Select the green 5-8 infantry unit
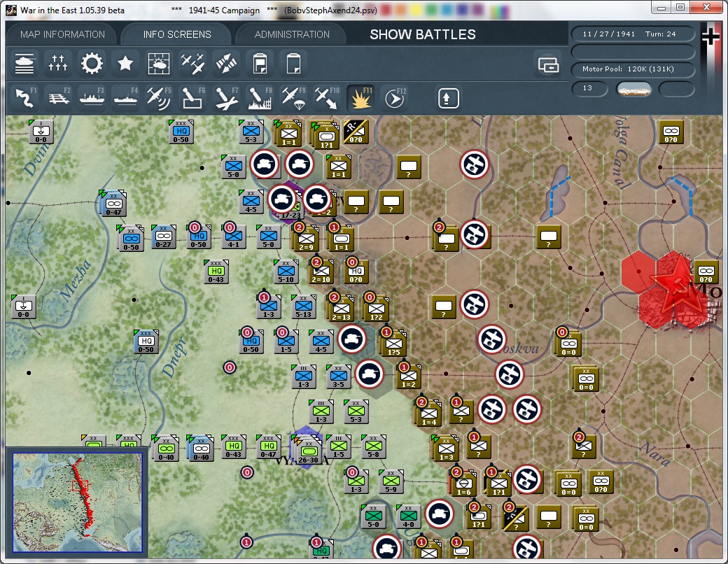This screenshot has width=728, height=564. (x=373, y=446)
